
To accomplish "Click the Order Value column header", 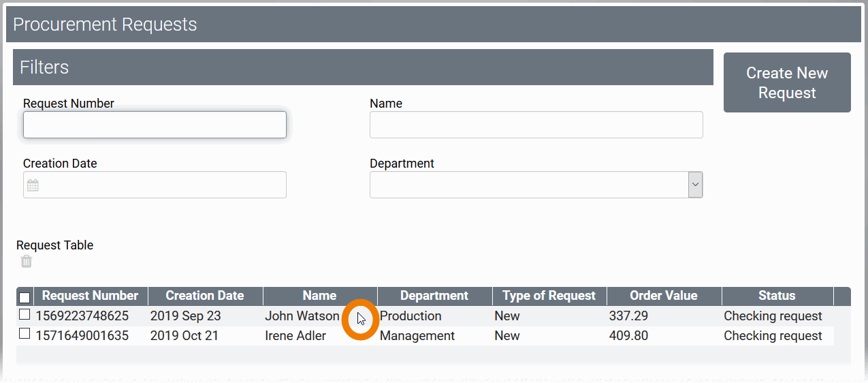I will coord(663,296).
